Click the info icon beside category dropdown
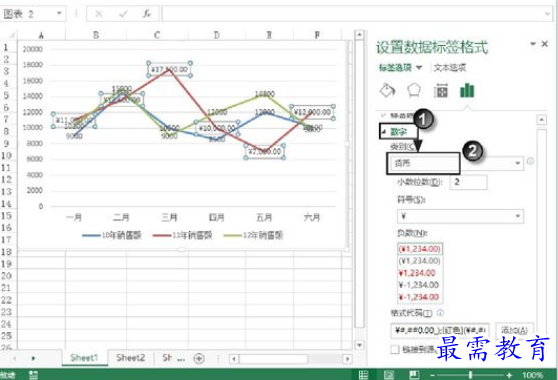Viewport: 558px width, 380px height. [x=530, y=162]
